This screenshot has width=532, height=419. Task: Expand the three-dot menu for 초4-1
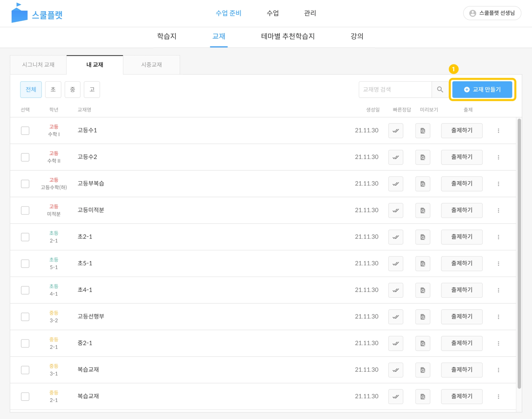point(498,290)
